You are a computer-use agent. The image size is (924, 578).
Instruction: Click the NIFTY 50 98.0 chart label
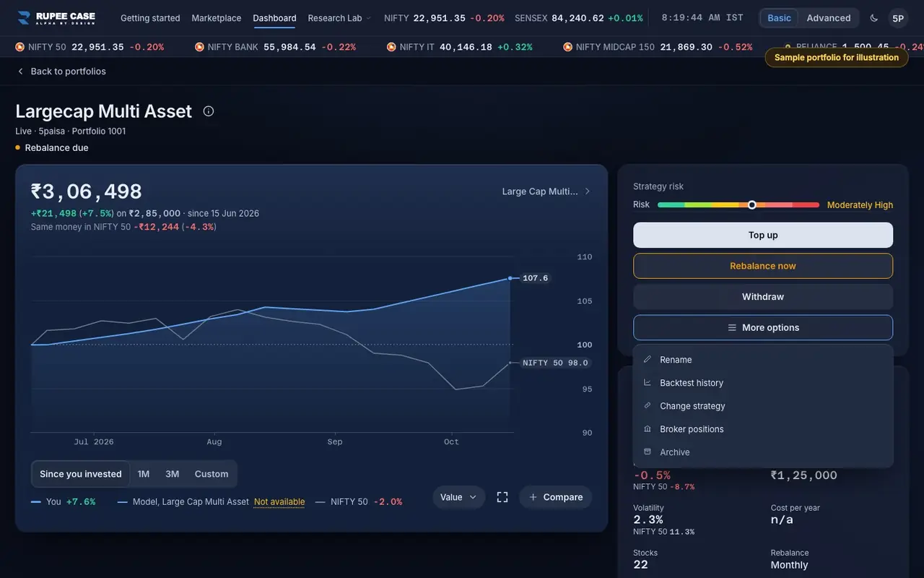[555, 363]
